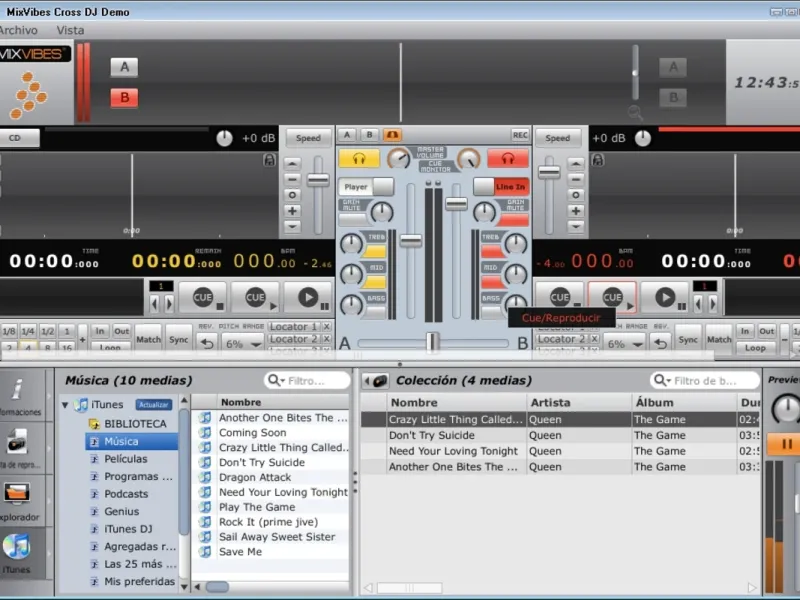Image resolution: width=800 pixels, height=600 pixels.
Task: Click the deck B speed plus button
Action: click(x=576, y=211)
